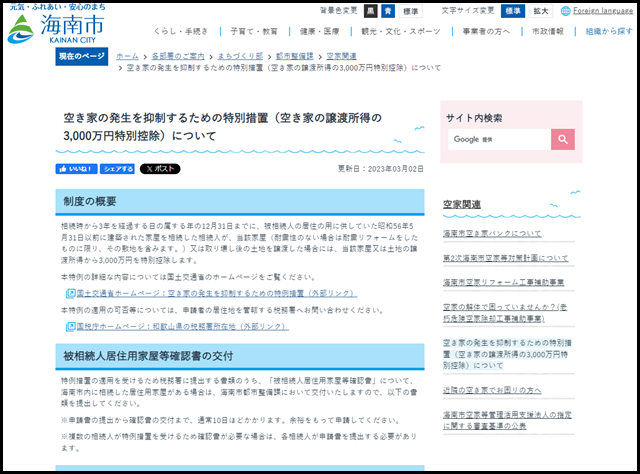Open the 観光・文化・スポーツ menu

(x=401, y=31)
